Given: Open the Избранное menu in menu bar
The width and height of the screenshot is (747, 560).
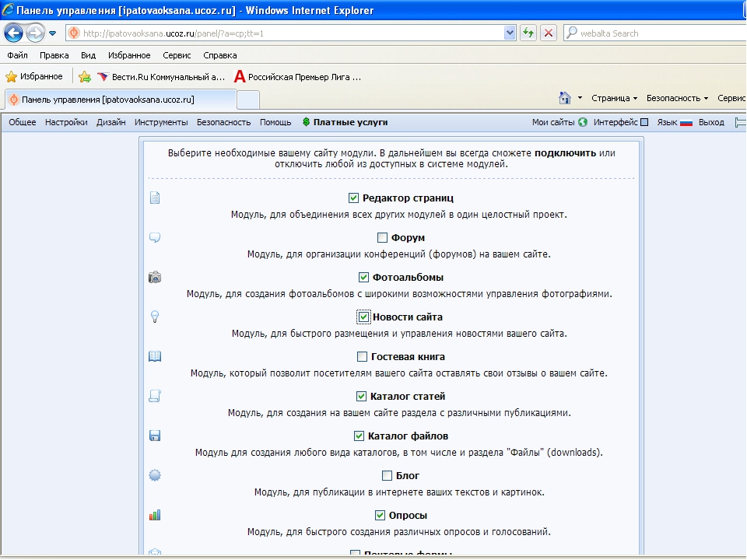Looking at the screenshot, I should (129, 55).
